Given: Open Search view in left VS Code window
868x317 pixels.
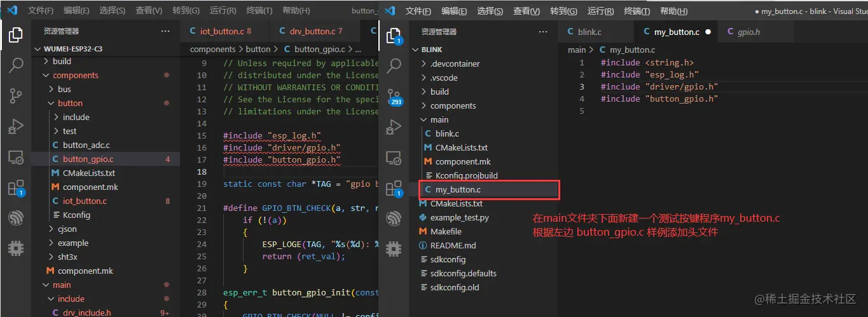Looking at the screenshot, I should point(16,65).
